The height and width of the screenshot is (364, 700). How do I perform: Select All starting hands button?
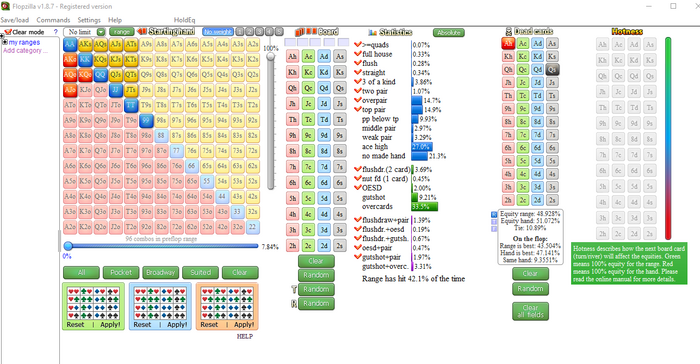click(81, 272)
